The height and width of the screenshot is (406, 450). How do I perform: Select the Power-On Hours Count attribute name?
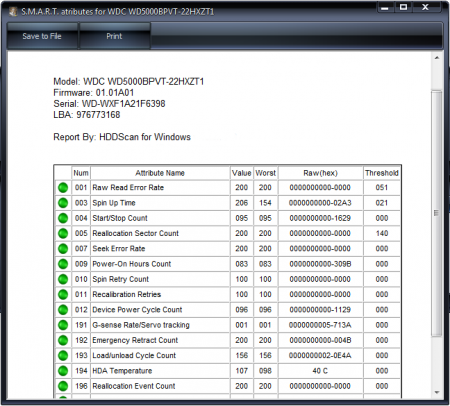click(131, 264)
